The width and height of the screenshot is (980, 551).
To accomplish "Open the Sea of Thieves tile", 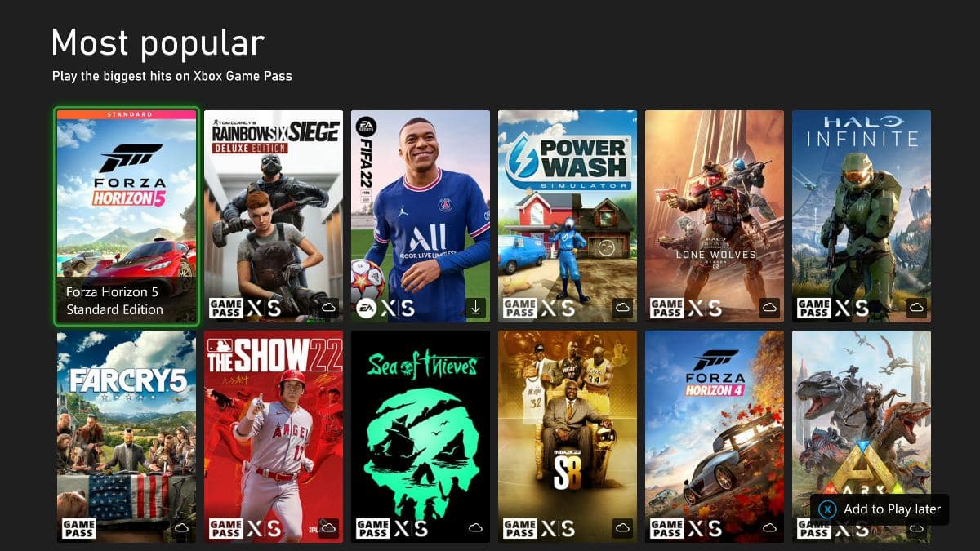I will (x=421, y=437).
